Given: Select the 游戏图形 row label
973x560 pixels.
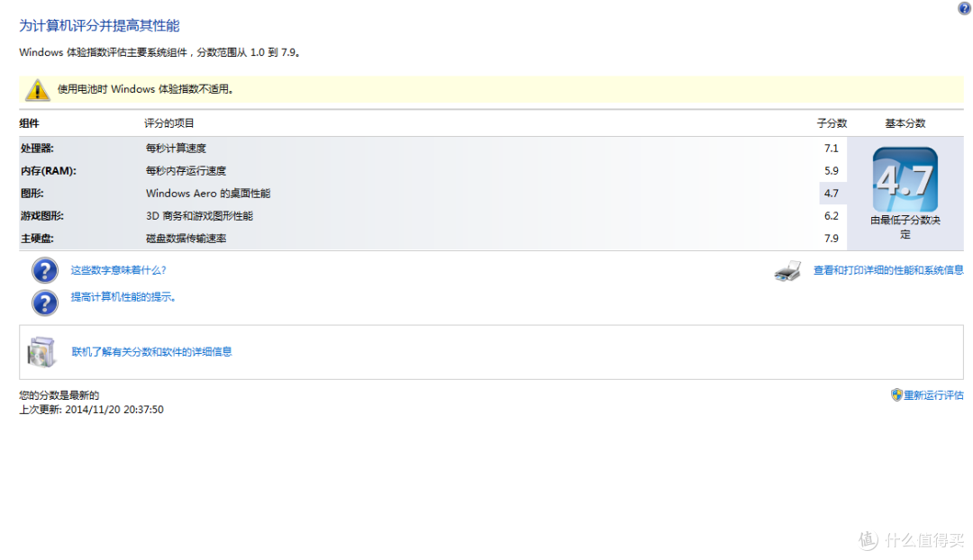Looking at the screenshot, I should [42, 216].
